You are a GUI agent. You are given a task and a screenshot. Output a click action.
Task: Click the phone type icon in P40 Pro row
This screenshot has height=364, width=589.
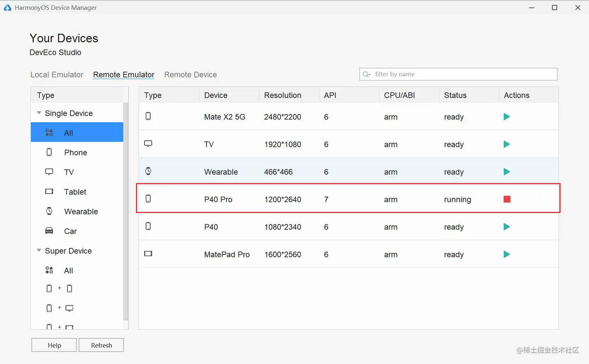pos(148,199)
